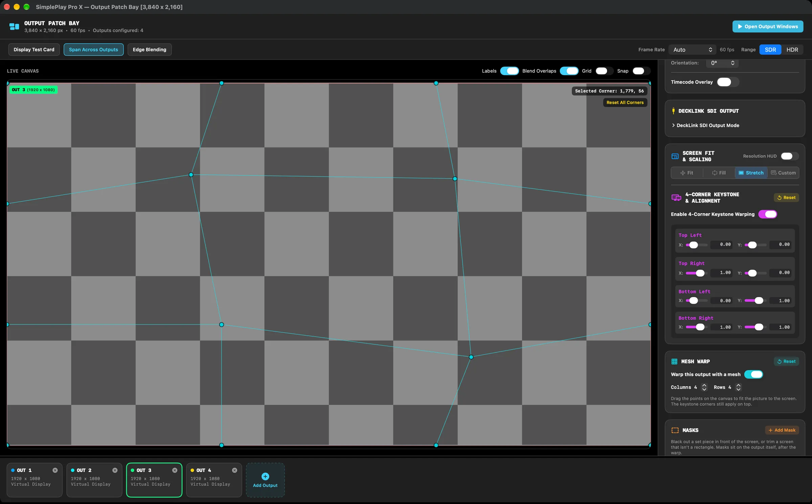The height and width of the screenshot is (504, 812).
Task: Remove OUT 2 with its close icon
Action: coord(115,470)
